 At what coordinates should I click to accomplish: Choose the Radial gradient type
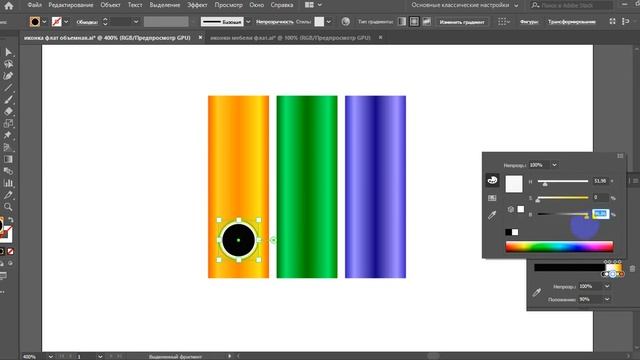pyautogui.click(x=414, y=22)
